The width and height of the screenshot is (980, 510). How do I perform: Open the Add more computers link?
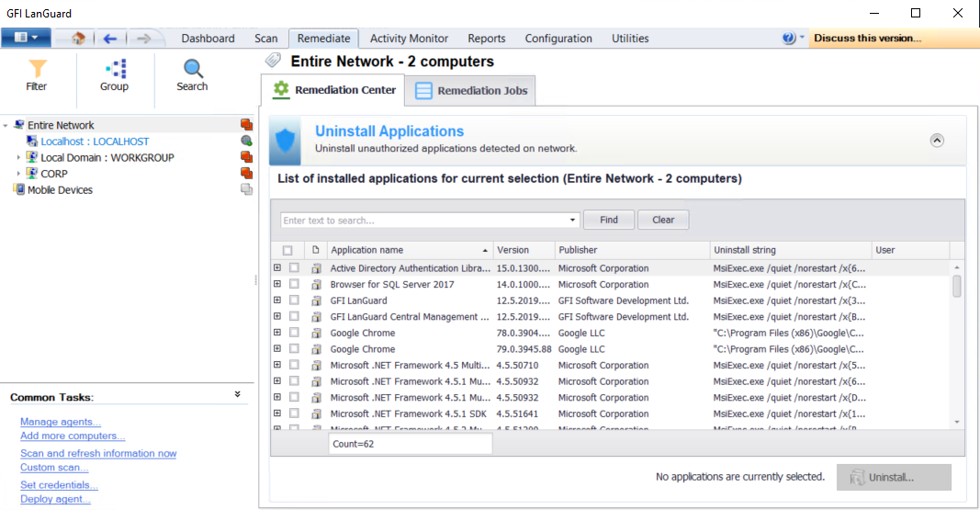[x=73, y=436]
